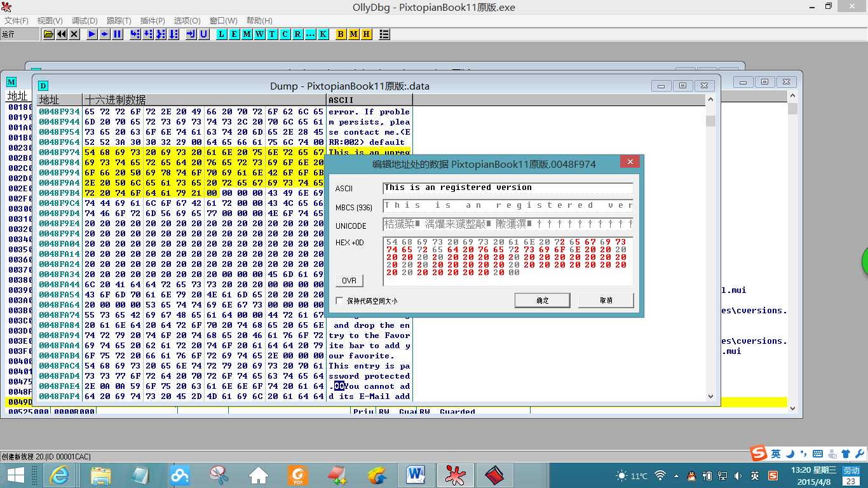Open the Memory map with the cyan M icon

tap(247, 34)
